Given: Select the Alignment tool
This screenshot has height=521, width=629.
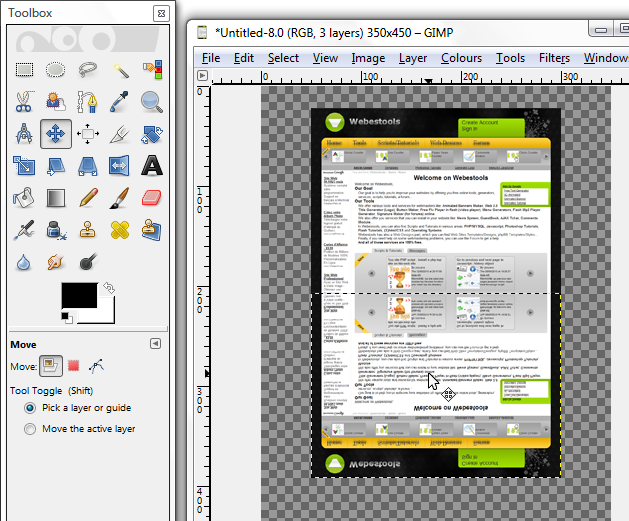Looking at the screenshot, I should tap(87, 134).
